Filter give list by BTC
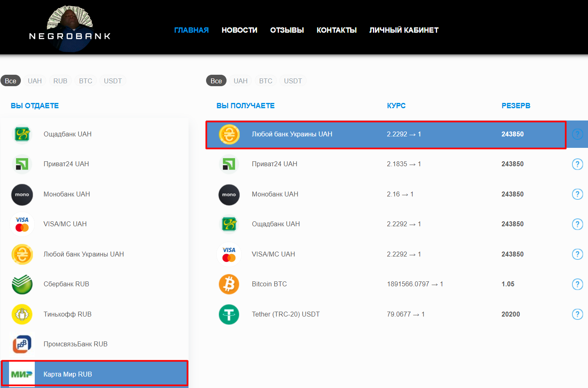The image size is (588, 388). [85, 81]
